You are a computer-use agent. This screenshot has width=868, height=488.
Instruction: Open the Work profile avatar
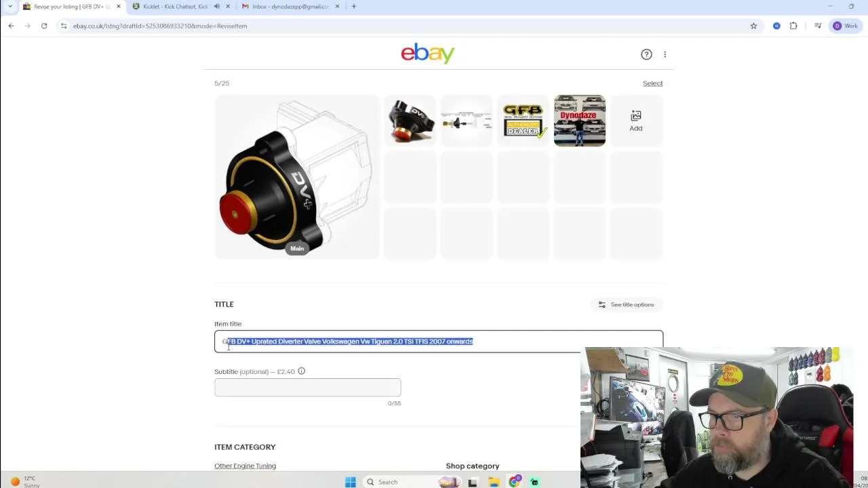846,26
